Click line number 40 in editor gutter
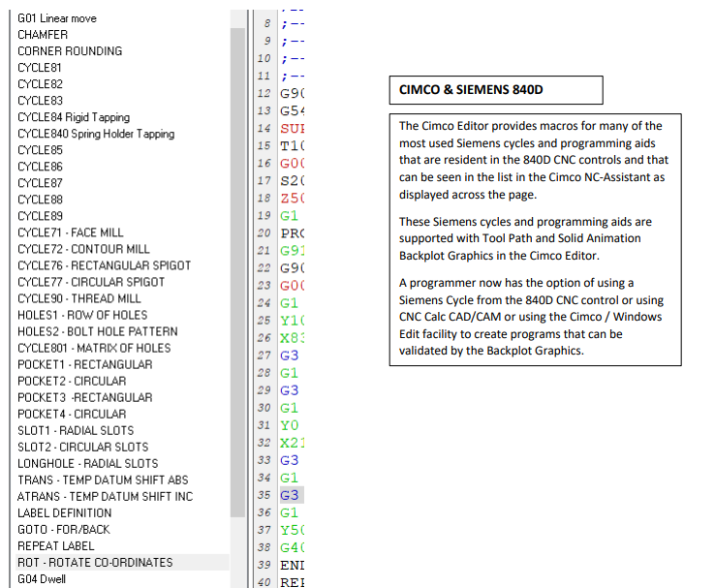The width and height of the screenshot is (715, 588). (x=264, y=582)
